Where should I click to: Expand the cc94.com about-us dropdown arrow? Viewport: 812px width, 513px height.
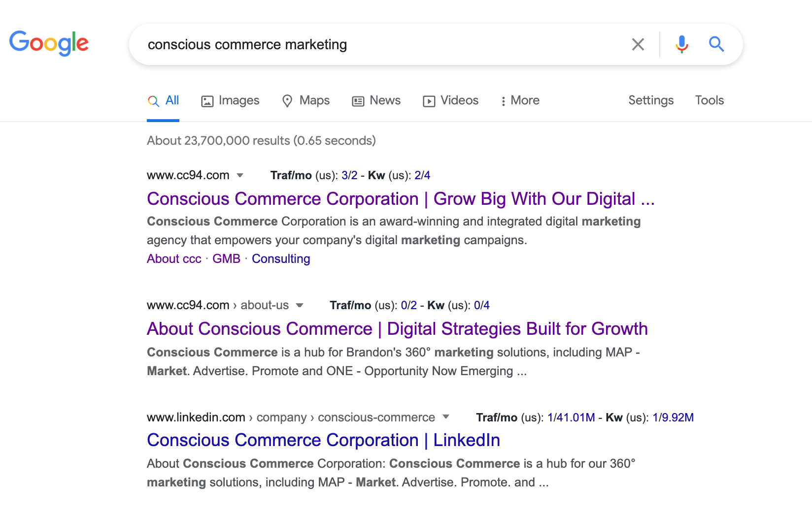pyautogui.click(x=300, y=305)
